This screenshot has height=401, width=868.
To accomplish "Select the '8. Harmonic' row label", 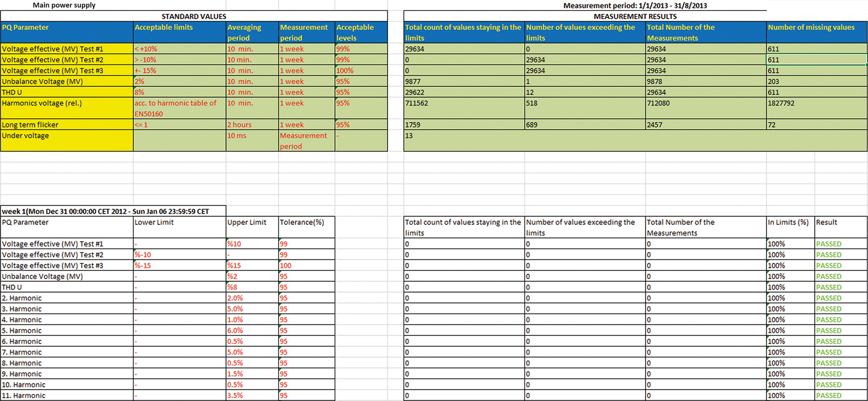I will 67,363.
